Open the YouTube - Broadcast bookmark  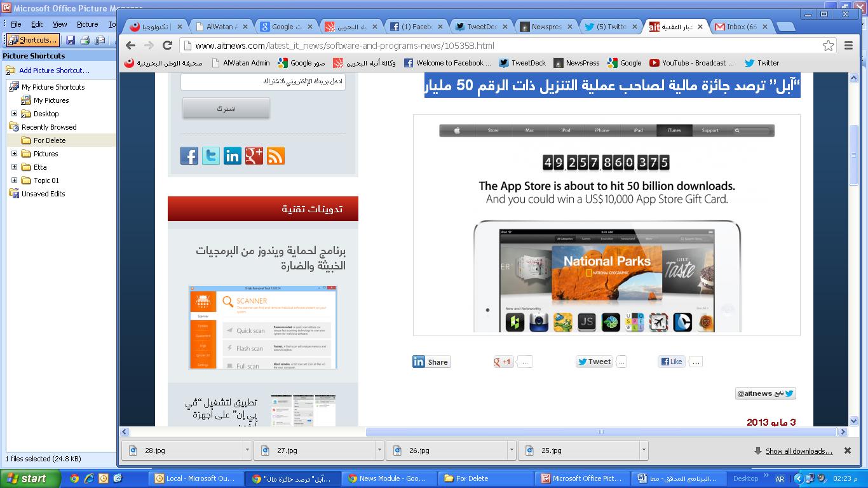(x=691, y=63)
